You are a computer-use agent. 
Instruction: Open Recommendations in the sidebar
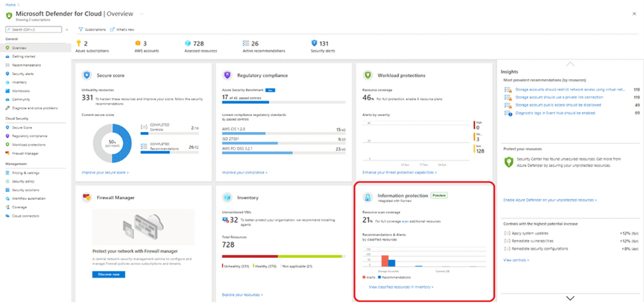tap(26, 65)
